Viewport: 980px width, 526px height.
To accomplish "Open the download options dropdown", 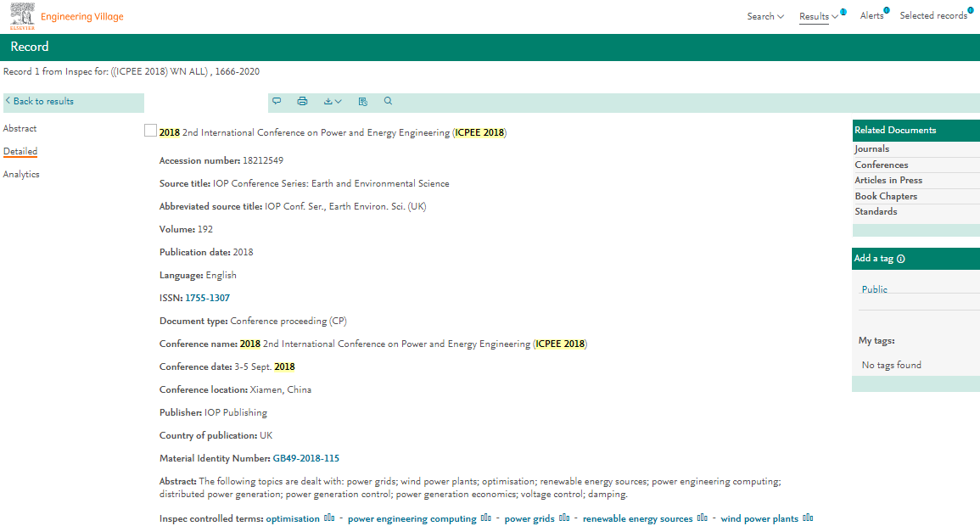I will tap(333, 101).
